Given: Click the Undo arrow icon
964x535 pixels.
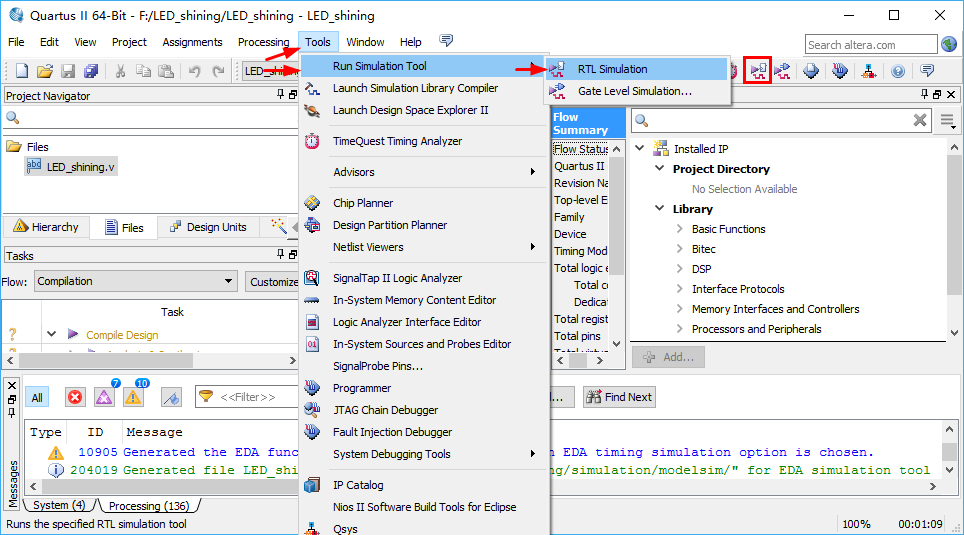Looking at the screenshot, I should (194, 71).
